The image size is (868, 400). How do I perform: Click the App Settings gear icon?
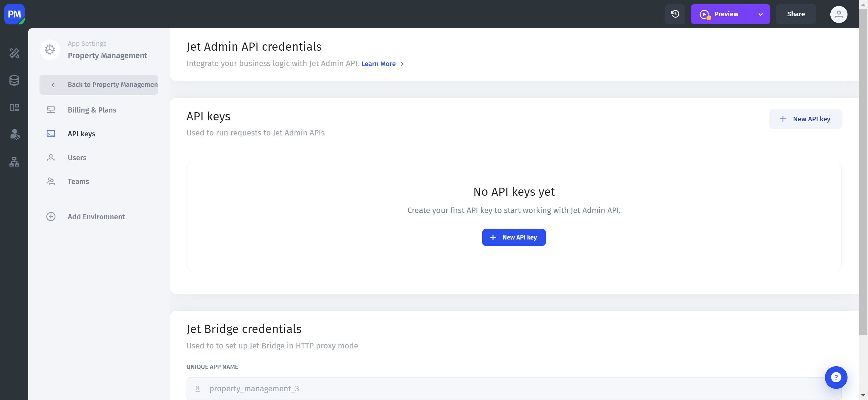(x=50, y=49)
